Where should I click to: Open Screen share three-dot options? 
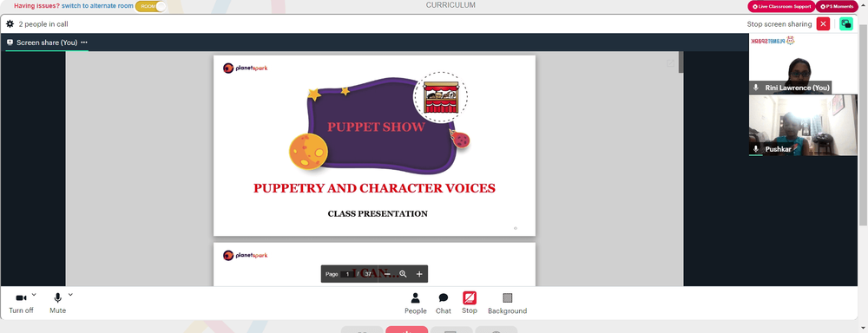[84, 42]
